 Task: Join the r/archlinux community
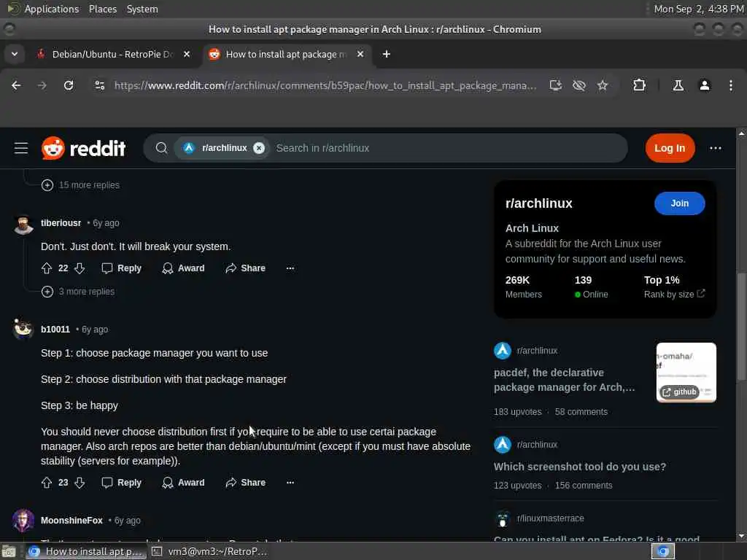[679, 203]
